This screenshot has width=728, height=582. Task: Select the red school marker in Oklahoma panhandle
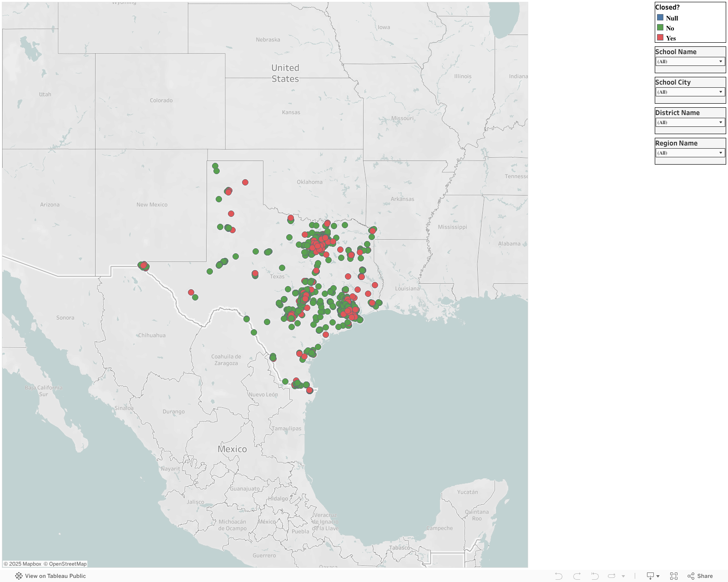[x=245, y=182]
